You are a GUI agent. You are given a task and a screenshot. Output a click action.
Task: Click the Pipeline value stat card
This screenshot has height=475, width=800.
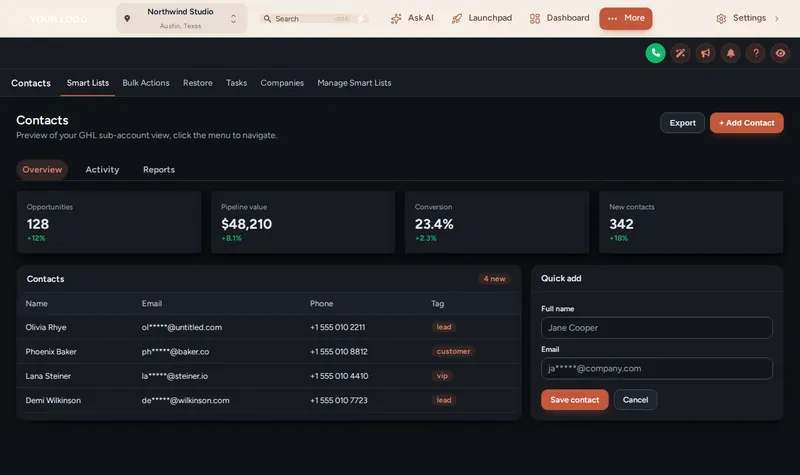[x=303, y=222]
